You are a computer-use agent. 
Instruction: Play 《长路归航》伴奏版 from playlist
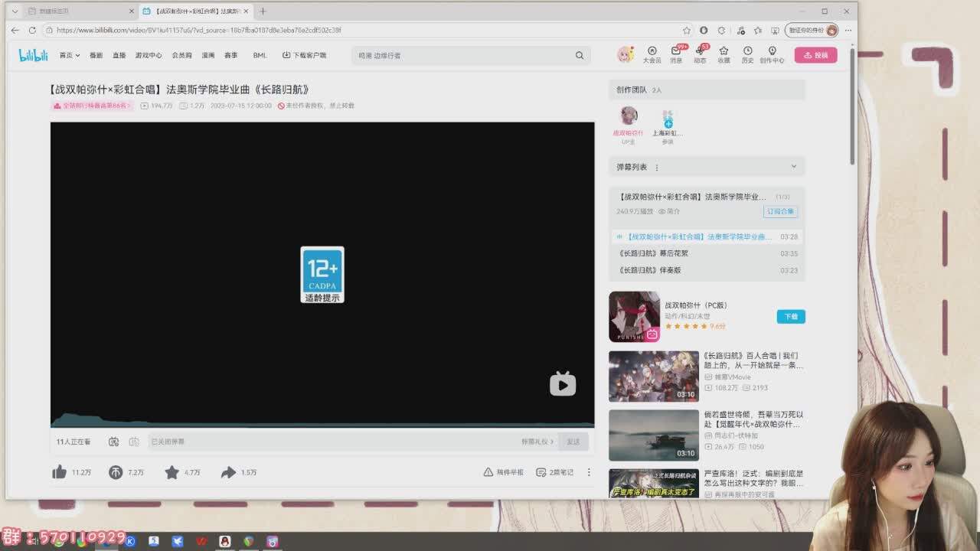click(707, 270)
